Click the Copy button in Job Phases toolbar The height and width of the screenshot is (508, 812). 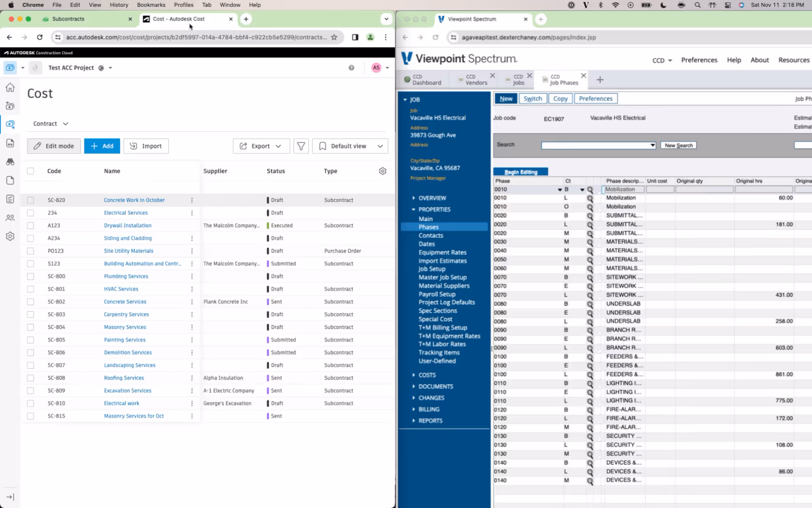coord(560,99)
